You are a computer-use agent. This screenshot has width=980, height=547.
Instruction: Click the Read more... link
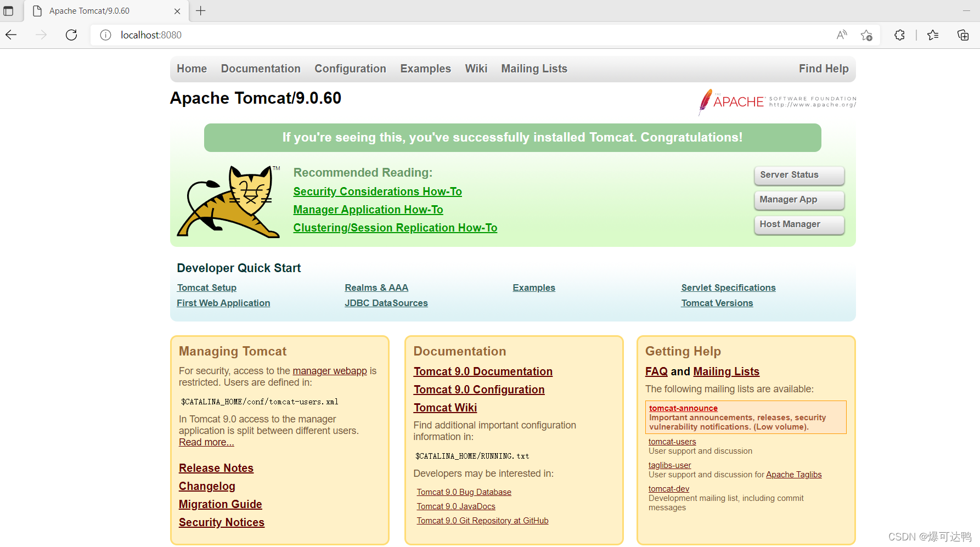tap(206, 442)
